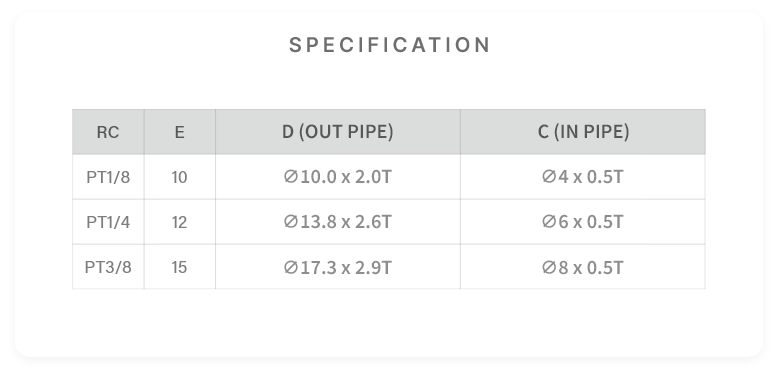
Task: Select the PT3/8 cell
Action: [108, 267]
